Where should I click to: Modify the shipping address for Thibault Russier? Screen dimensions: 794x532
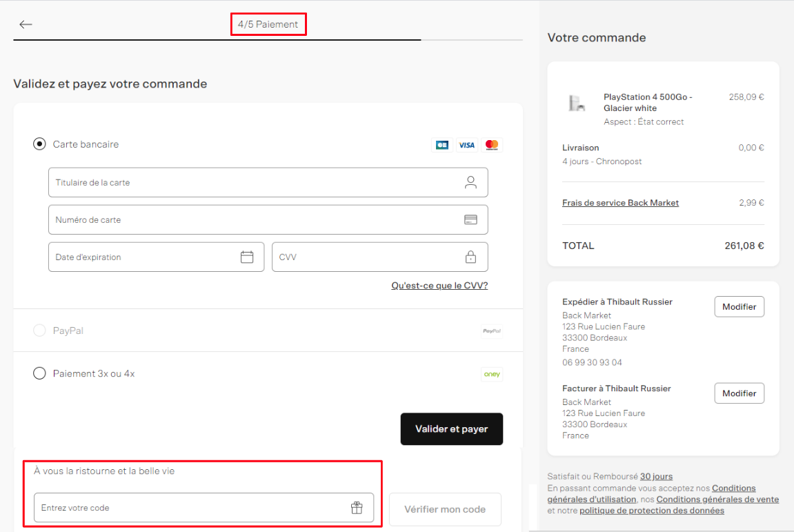click(x=740, y=306)
